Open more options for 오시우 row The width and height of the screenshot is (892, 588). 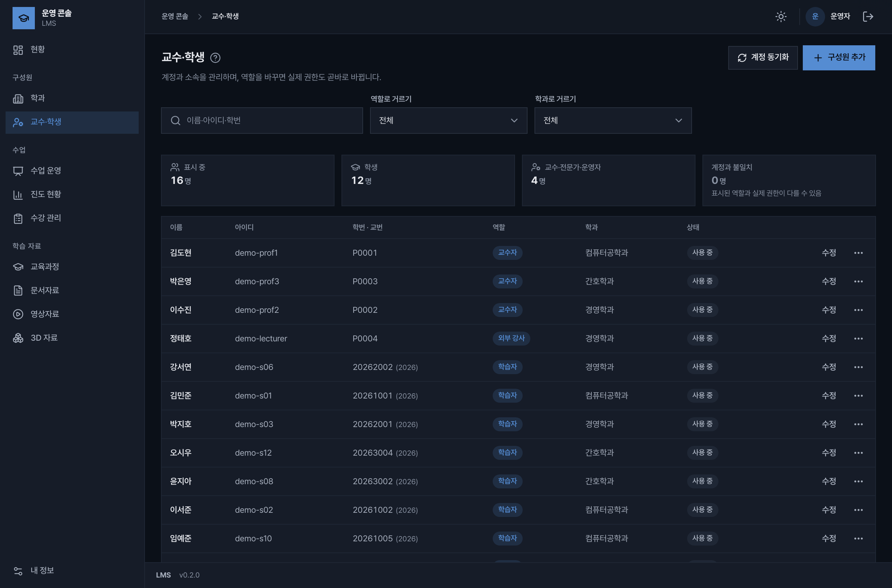[858, 452]
